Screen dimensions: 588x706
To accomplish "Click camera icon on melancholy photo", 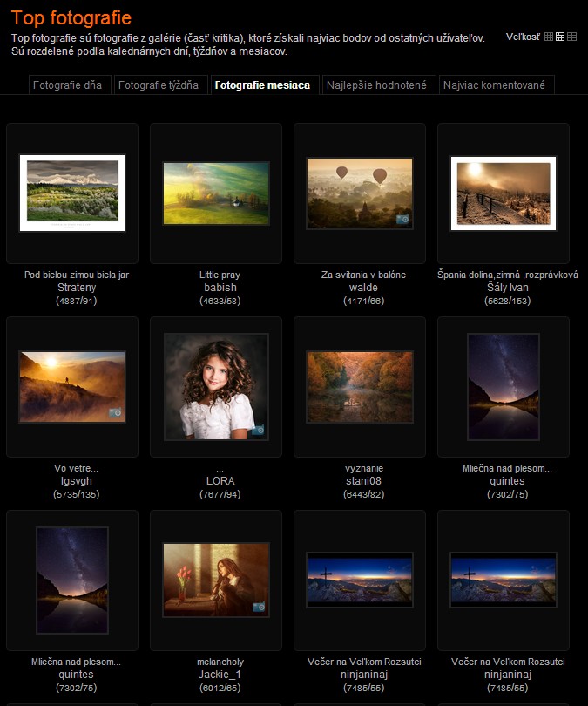I will pyautogui.click(x=259, y=607).
